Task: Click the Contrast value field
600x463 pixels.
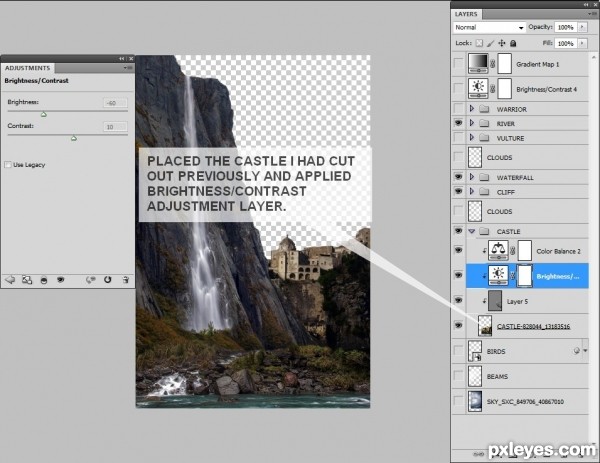Action: point(115,127)
